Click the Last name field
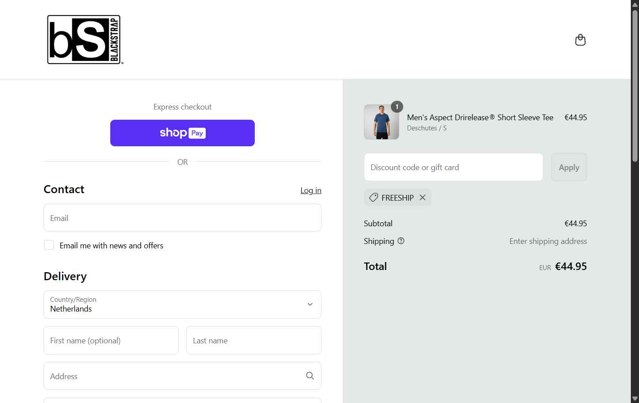 (x=253, y=340)
